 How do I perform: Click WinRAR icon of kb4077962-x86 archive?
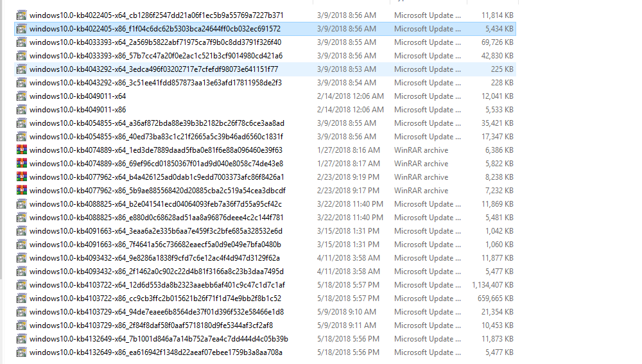click(22, 191)
